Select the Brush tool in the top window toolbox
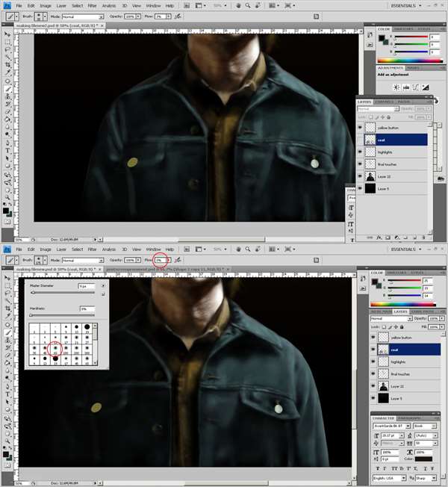448x487 pixels. pyautogui.click(x=7, y=89)
